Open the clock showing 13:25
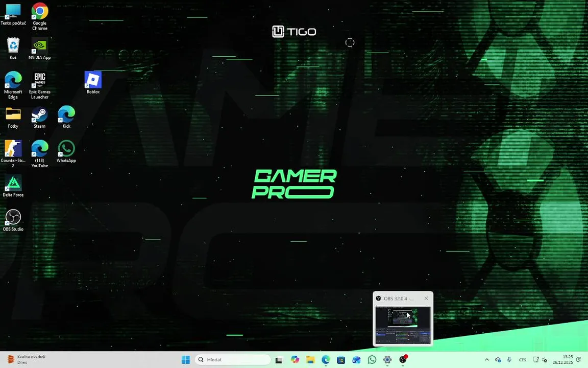The height and width of the screenshot is (368, 588). point(562,360)
